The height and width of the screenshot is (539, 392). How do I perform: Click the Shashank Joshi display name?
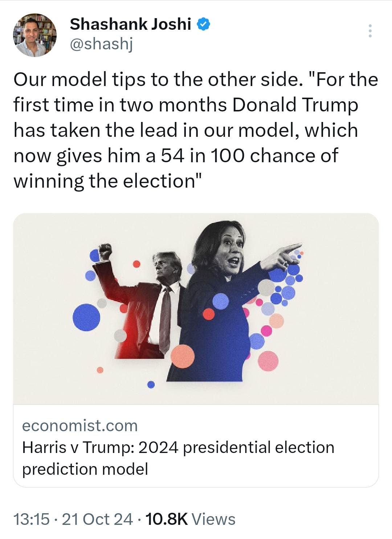[130, 24]
